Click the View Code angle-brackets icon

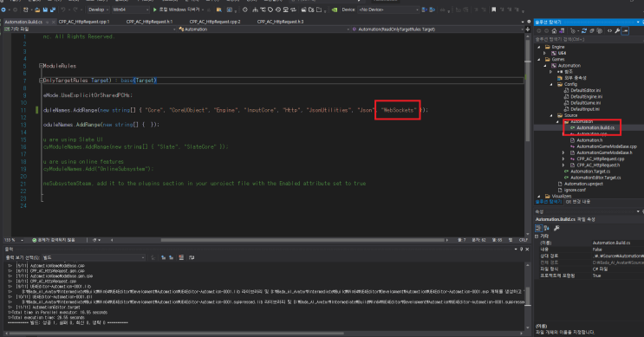pyautogui.click(x=609, y=31)
